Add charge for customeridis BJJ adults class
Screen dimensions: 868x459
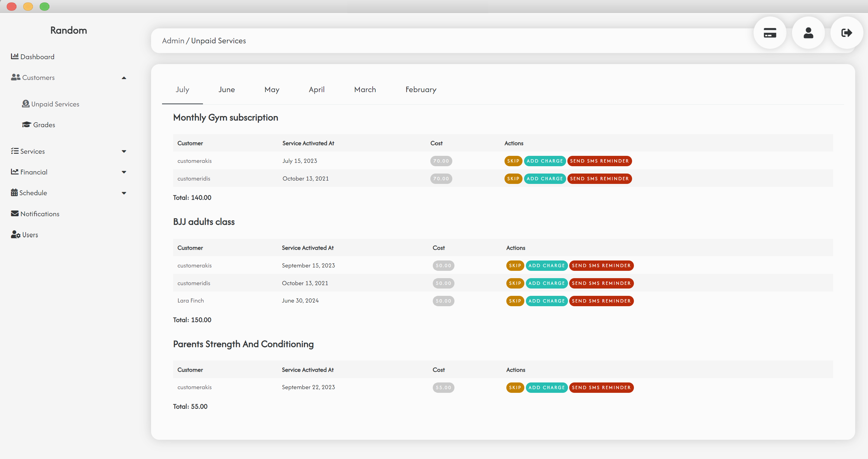[547, 283]
